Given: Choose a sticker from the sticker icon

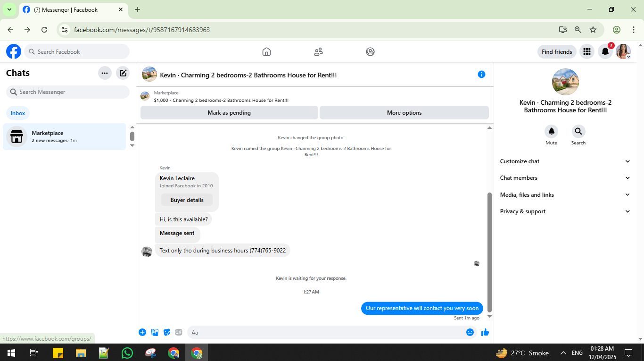Looking at the screenshot, I should pos(166,332).
